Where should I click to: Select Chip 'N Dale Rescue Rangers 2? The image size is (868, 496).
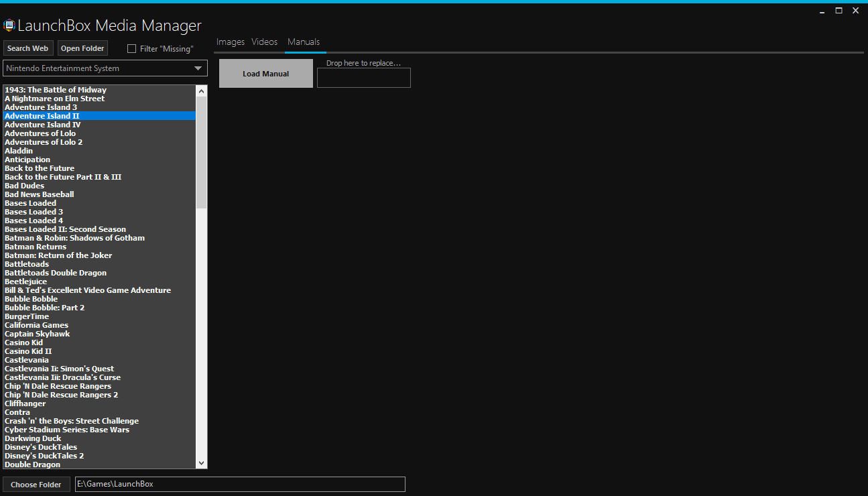tap(99, 395)
